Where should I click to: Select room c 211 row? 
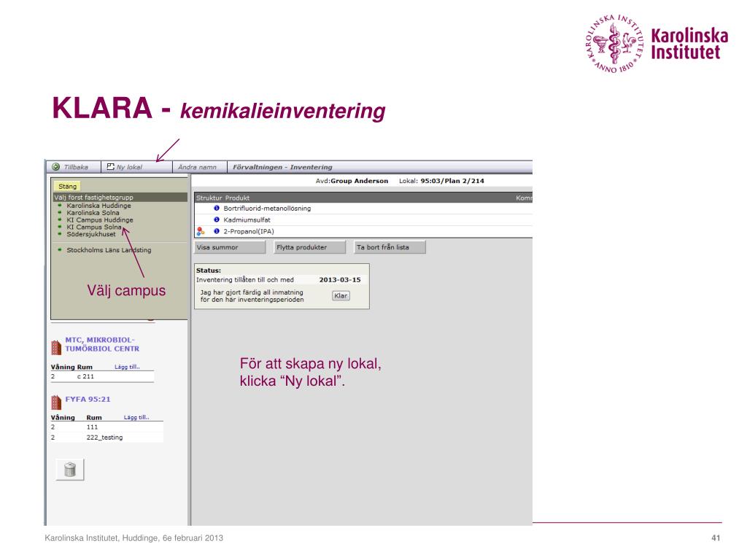[x=102, y=377]
